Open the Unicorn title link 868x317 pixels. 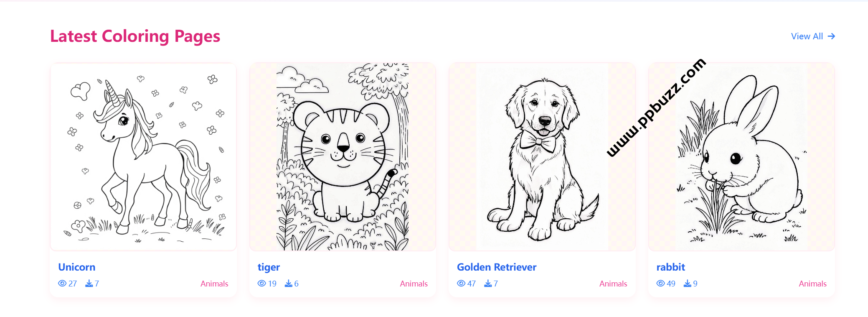pos(77,267)
